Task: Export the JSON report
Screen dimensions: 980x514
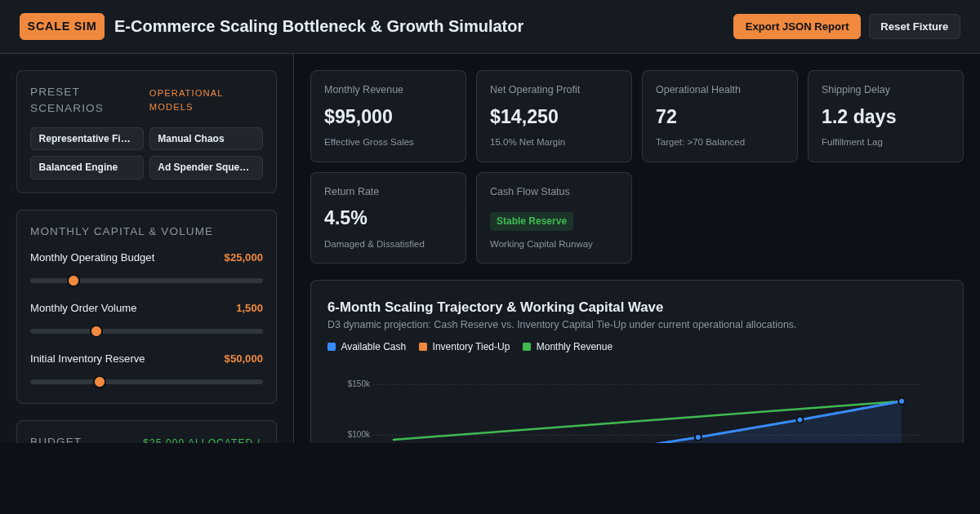Action: click(x=797, y=26)
